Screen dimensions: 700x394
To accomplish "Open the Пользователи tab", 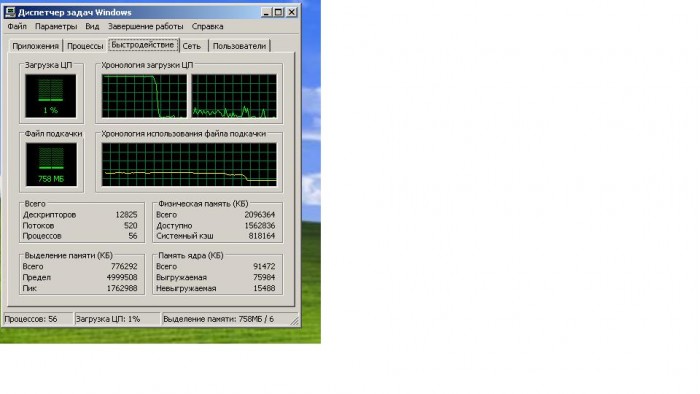I will 239,46.
